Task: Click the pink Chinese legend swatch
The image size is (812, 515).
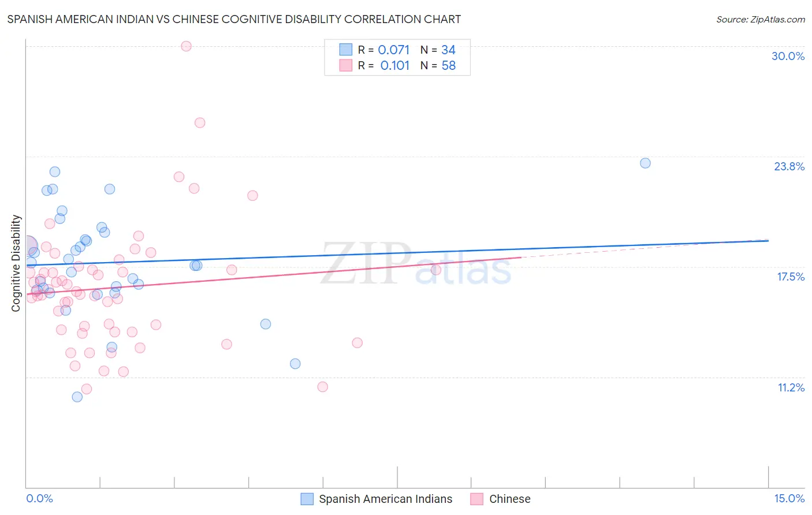Action: [x=476, y=499]
